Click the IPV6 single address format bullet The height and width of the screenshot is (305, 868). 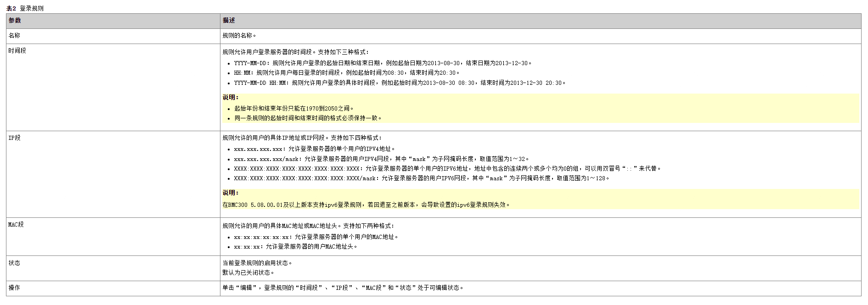point(447,169)
